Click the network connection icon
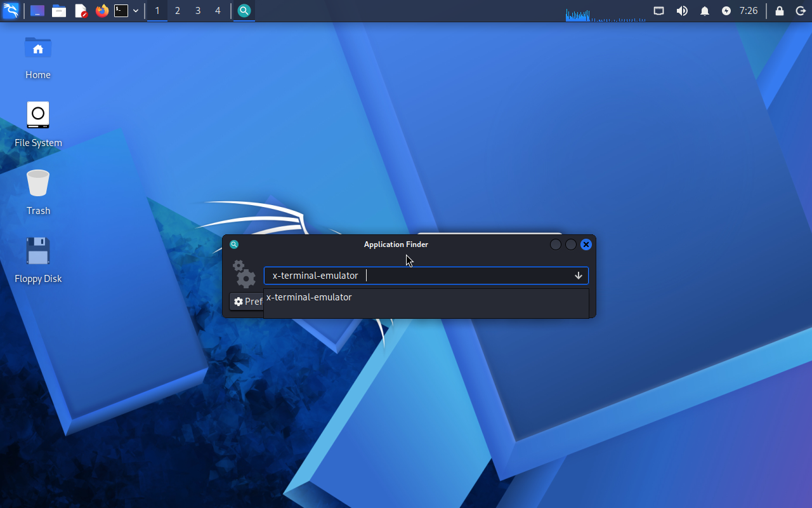The height and width of the screenshot is (508, 812). pyautogui.click(x=659, y=11)
